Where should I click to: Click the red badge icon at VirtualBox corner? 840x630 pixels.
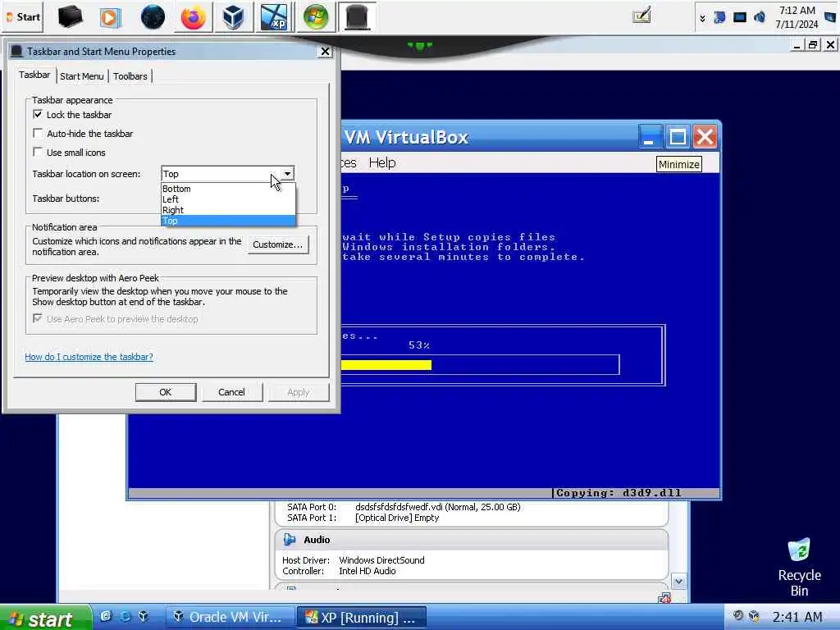(x=664, y=598)
